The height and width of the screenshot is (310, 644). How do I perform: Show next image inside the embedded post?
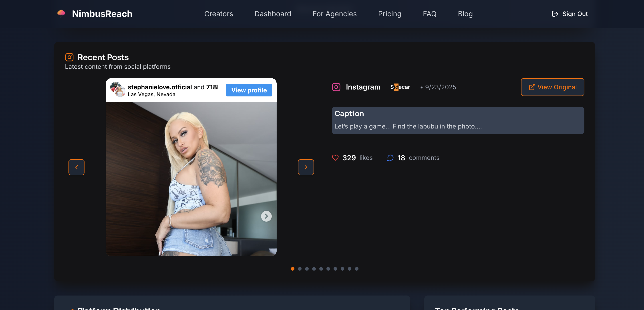click(x=266, y=216)
